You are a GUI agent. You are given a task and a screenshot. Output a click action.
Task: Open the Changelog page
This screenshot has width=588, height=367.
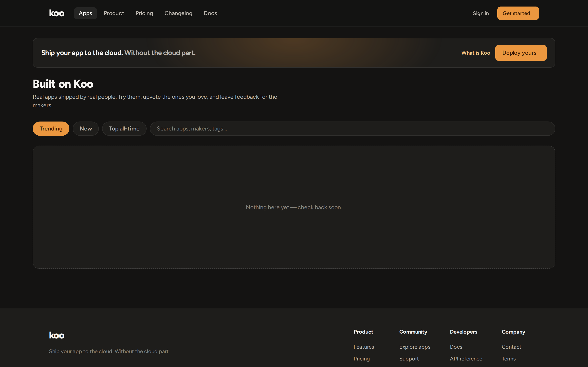[x=178, y=13]
